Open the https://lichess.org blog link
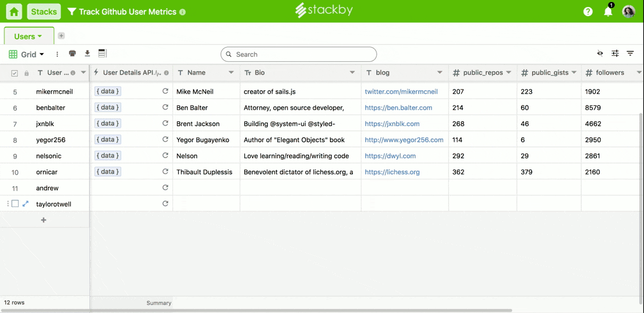The width and height of the screenshot is (644, 313). (x=392, y=172)
